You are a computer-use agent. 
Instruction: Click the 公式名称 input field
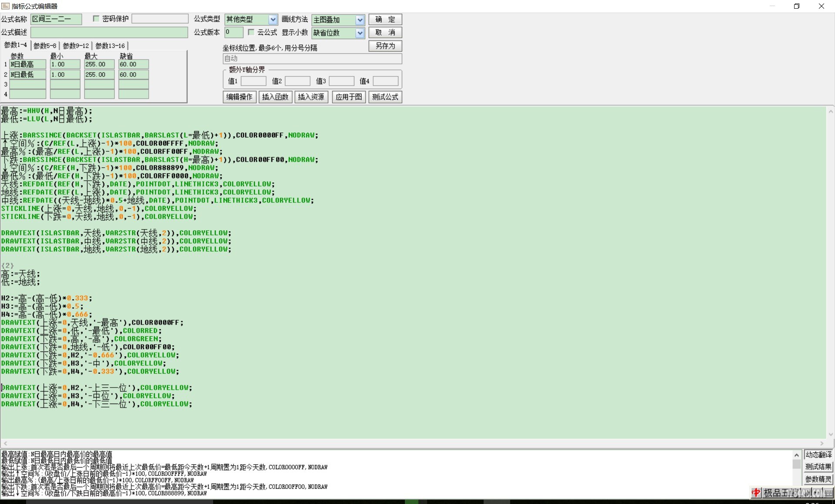pyautogui.click(x=56, y=19)
